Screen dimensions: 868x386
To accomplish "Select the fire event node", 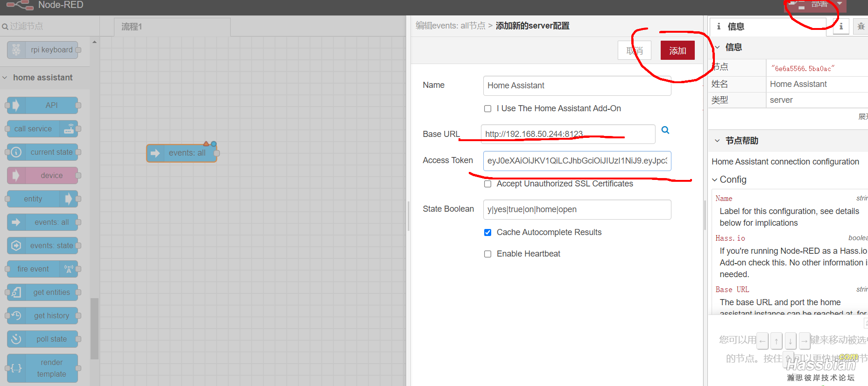I will [x=43, y=269].
